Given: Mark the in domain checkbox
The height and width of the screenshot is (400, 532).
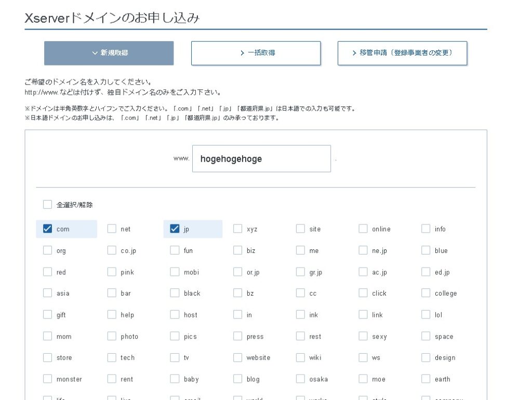Looking at the screenshot, I should coord(237,314).
